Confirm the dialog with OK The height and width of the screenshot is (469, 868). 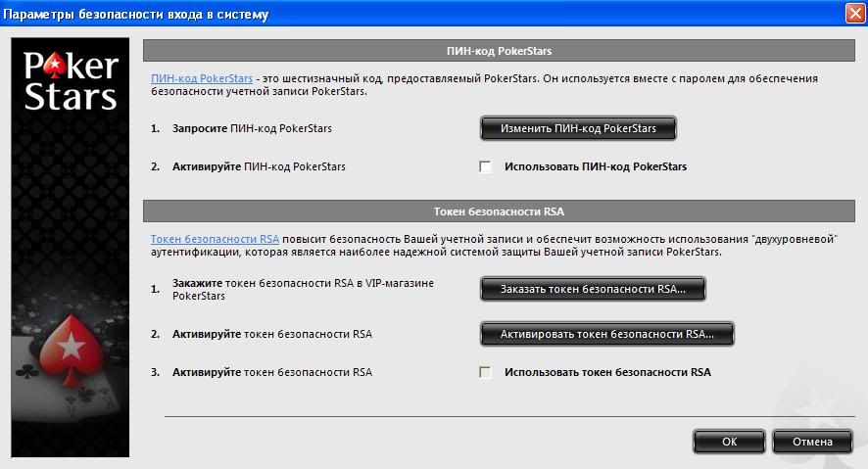click(x=729, y=442)
